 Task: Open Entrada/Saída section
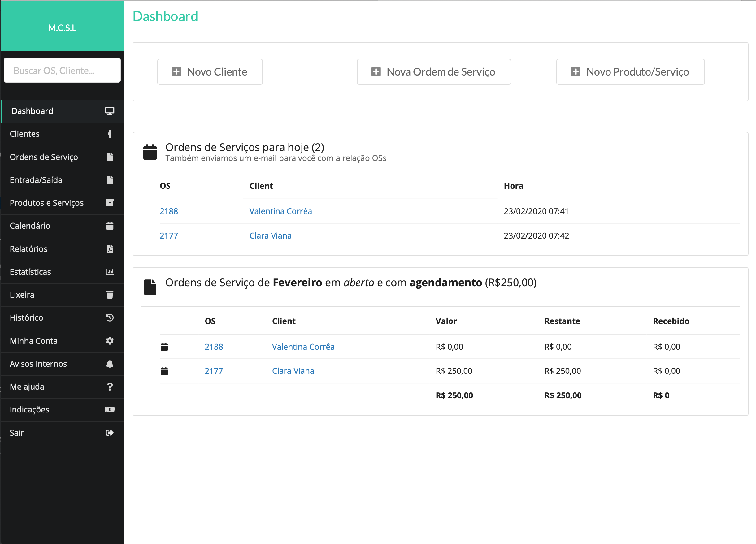62,180
